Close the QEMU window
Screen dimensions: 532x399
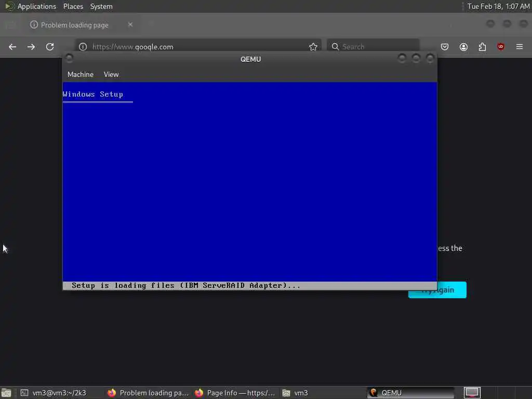point(430,58)
